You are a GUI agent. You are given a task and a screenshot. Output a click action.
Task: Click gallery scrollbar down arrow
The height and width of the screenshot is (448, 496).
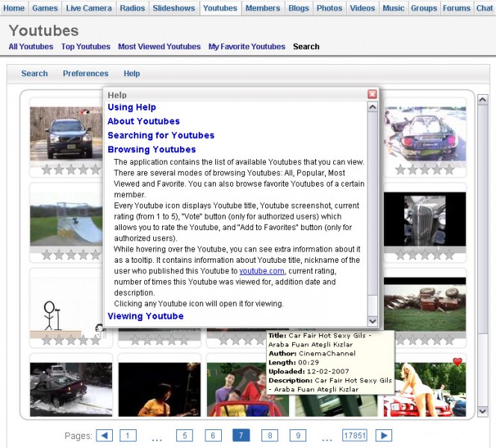point(483,411)
